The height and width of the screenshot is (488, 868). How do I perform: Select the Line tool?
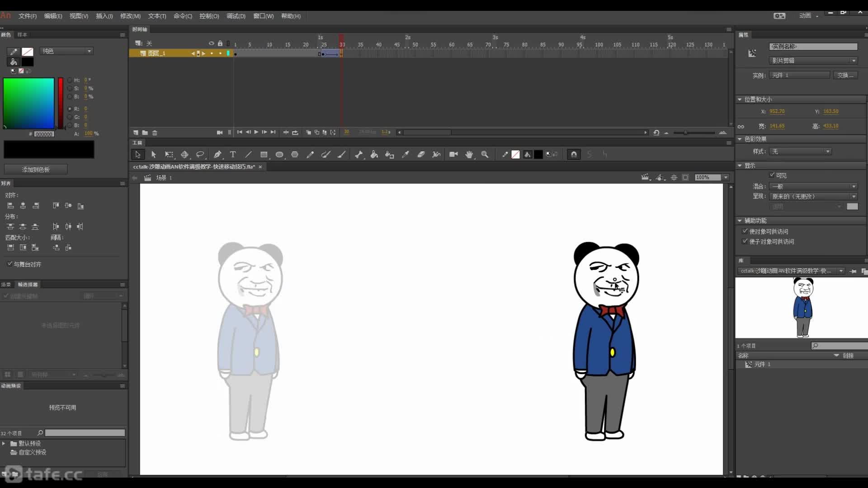(248, 155)
